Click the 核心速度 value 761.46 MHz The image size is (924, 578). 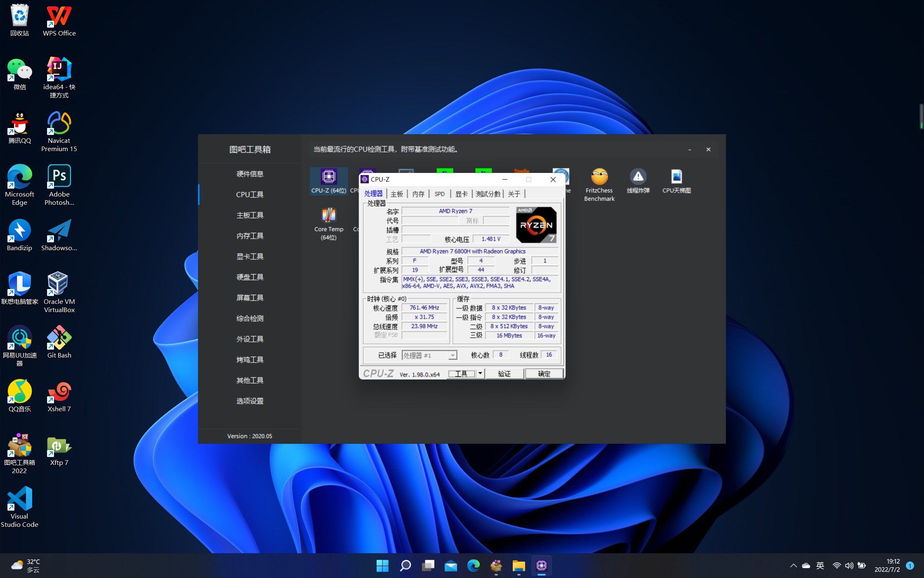(x=424, y=308)
